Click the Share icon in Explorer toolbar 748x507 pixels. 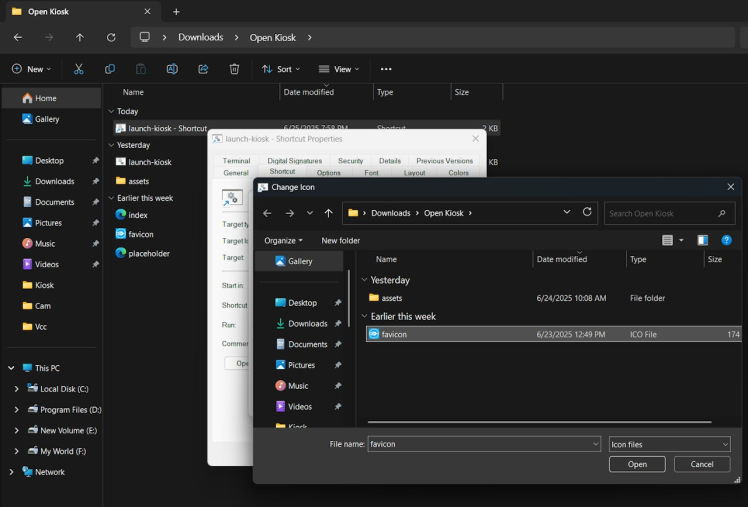pyautogui.click(x=203, y=69)
